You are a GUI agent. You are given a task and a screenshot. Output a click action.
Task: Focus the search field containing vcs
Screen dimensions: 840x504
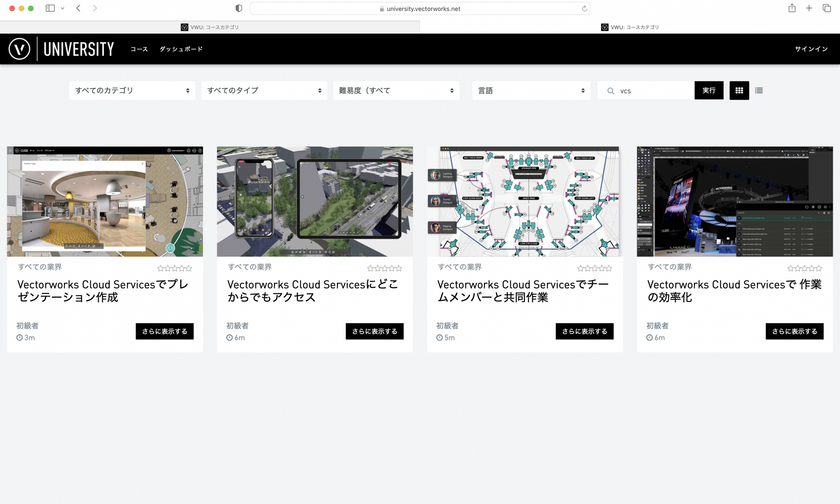coord(646,90)
